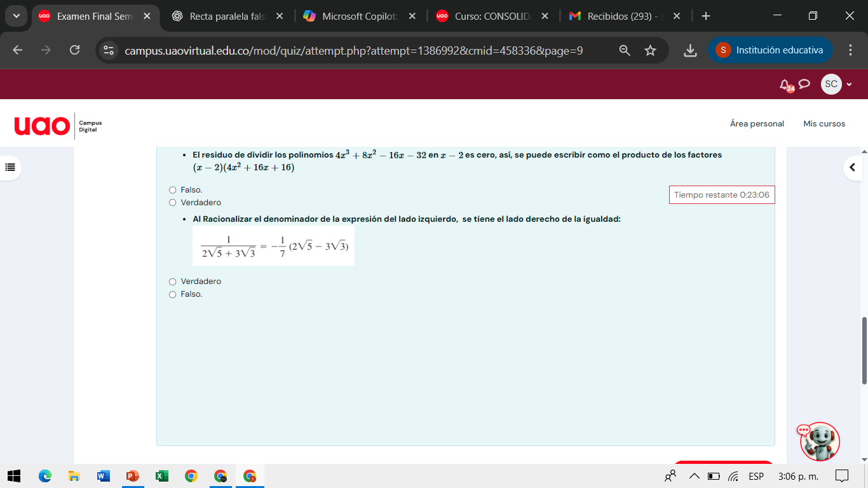Open the notifications bell icon
This screenshot has width=868, height=488.
click(x=785, y=85)
